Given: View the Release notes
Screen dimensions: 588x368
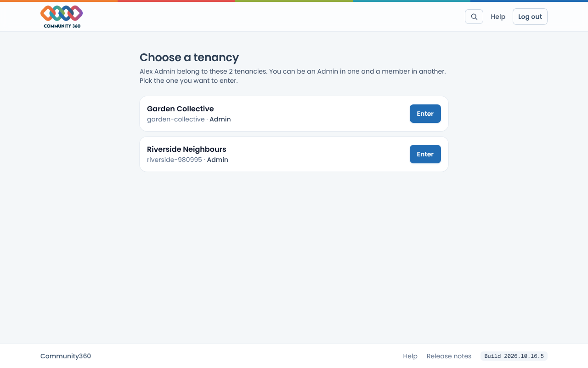Looking at the screenshot, I should (x=449, y=356).
